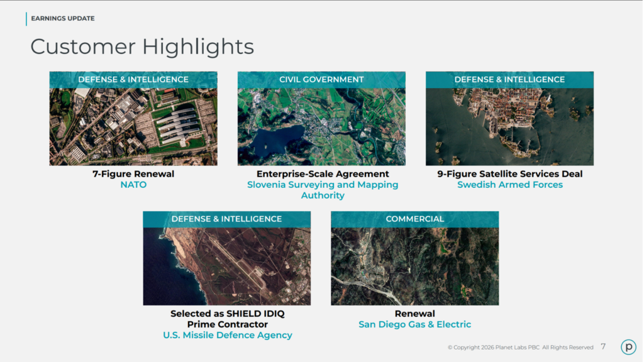Click the NATO customer link
Viewport: 644px width, 362px height.
pyautogui.click(x=133, y=185)
